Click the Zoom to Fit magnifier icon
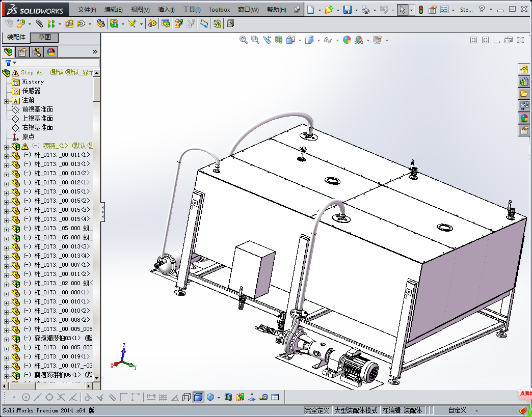 pos(244,40)
